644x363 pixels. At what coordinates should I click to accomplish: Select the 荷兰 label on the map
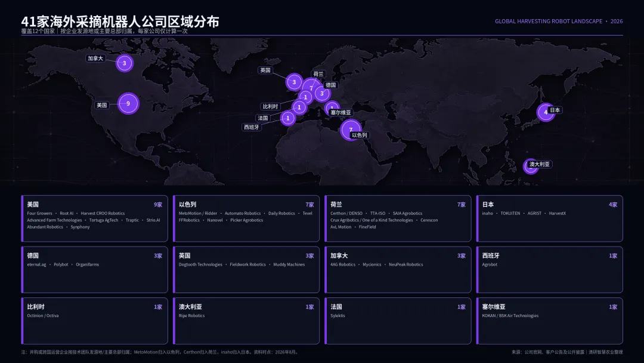318,74
